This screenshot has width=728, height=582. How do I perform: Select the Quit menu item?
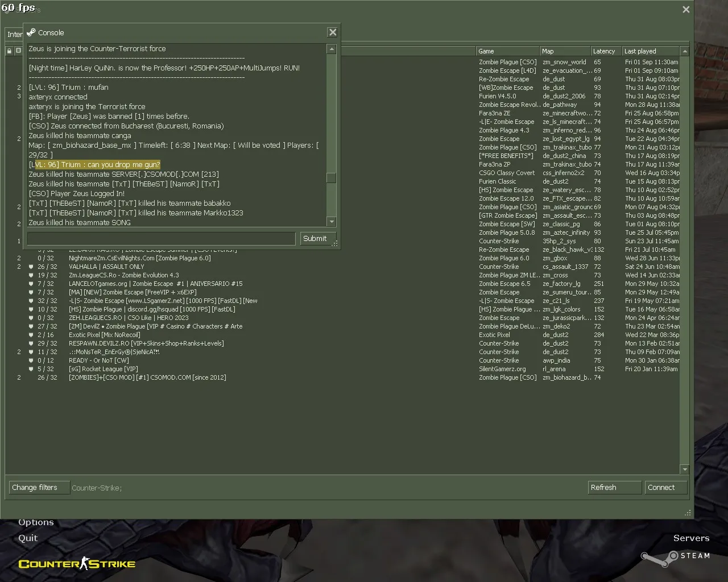point(28,538)
